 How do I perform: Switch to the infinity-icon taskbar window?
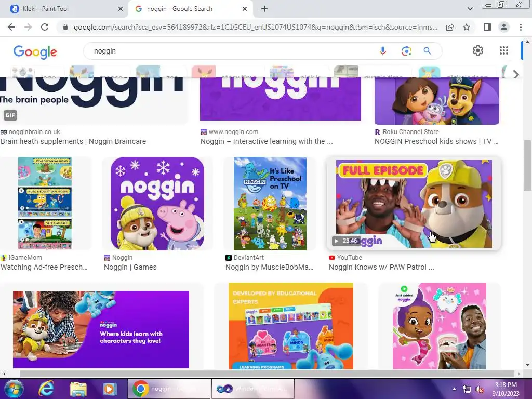pyautogui.click(x=252, y=389)
